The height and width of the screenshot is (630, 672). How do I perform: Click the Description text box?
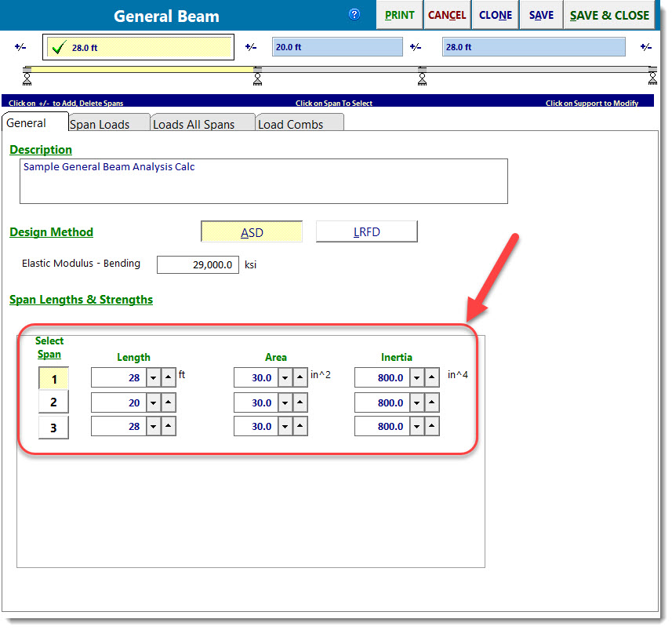[x=263, y=181]
